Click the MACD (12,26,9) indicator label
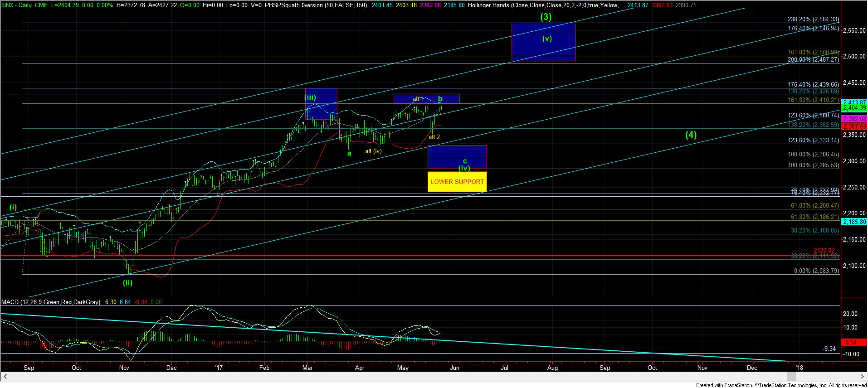 pyautogui.click(x=51, y=302)
